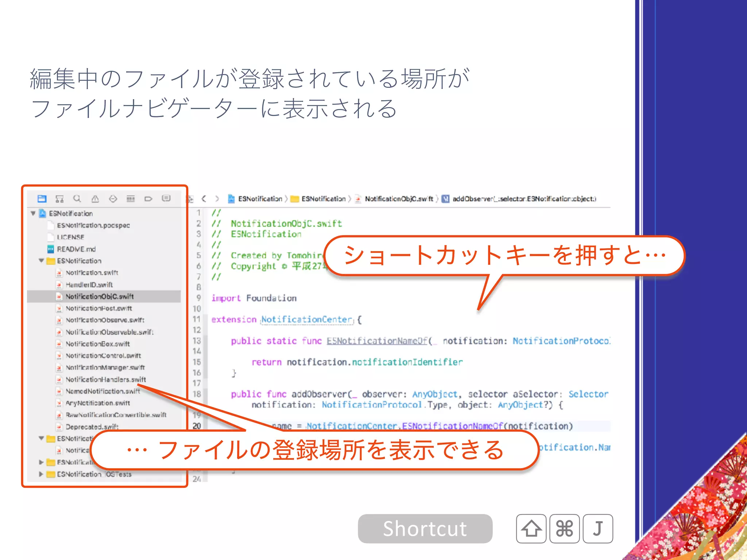Screen dimensions: 747x560
Task: Click ESNotification project in jump bar
Action: 255,199
